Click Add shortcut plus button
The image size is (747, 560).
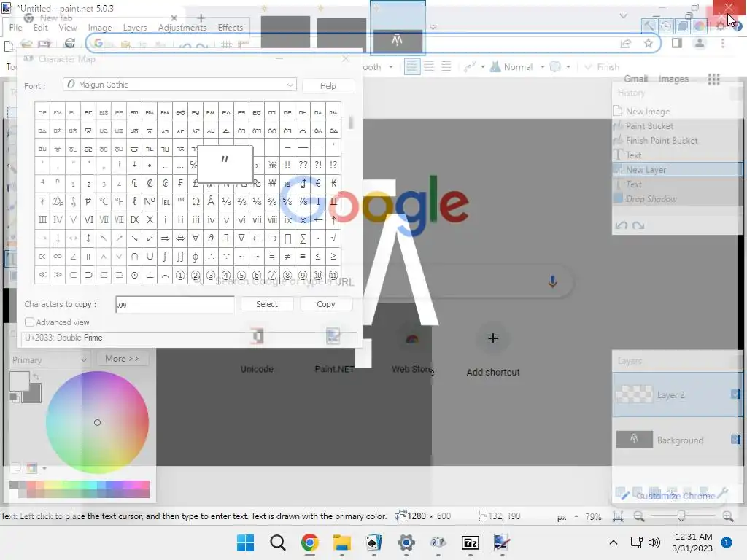click(x=493, y=338)
